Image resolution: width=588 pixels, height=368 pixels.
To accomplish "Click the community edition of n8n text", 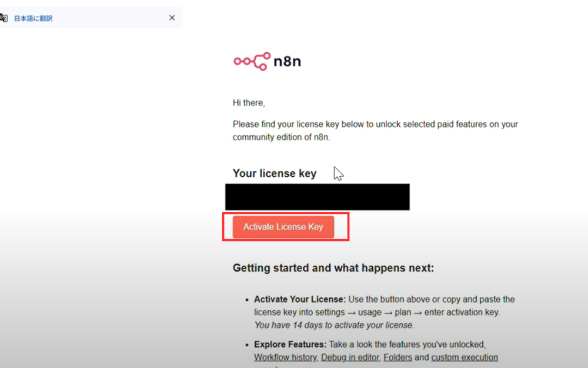I will (x=281, y=137).
